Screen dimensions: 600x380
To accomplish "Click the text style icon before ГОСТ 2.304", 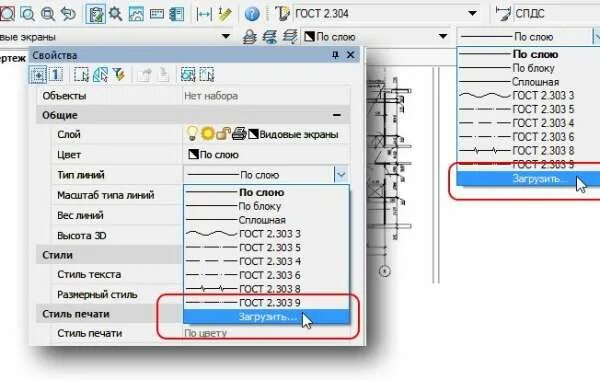I will pyautogui.click(x=282, y=14).
